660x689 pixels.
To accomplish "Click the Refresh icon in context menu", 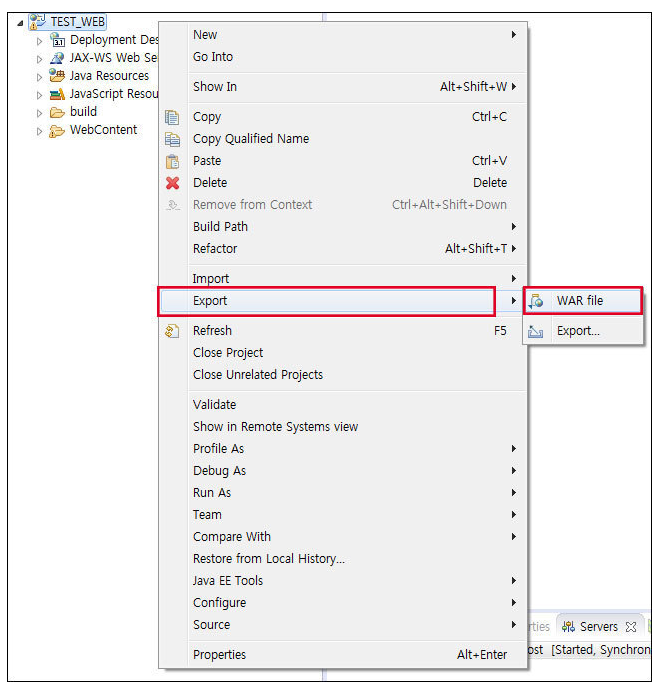I will pyautogui.click(x=172, y=331).
